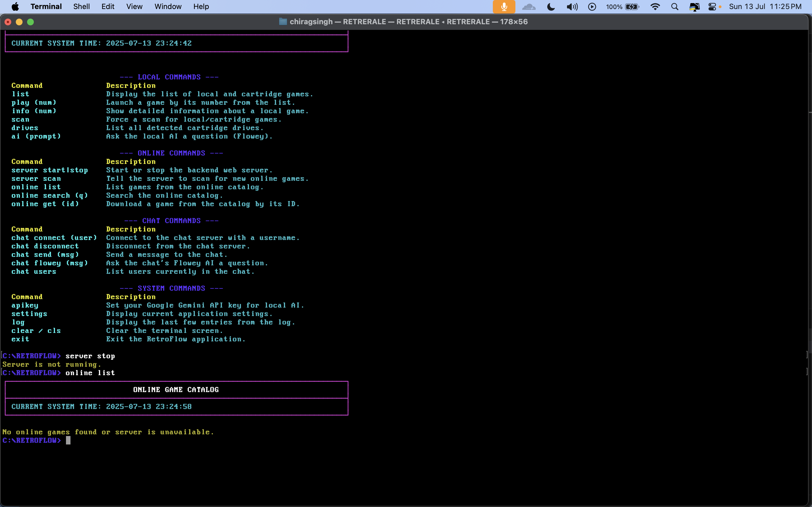Click the blue folder proxy icon in title
Image resolution: width=812 pixels, height=507 pixels.
point(283,22)
